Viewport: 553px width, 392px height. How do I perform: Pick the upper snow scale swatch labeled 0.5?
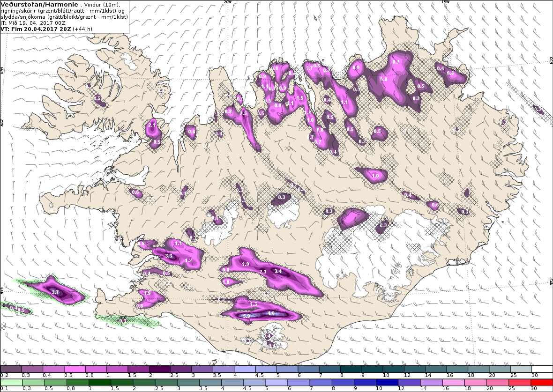[x=75, y=369]
